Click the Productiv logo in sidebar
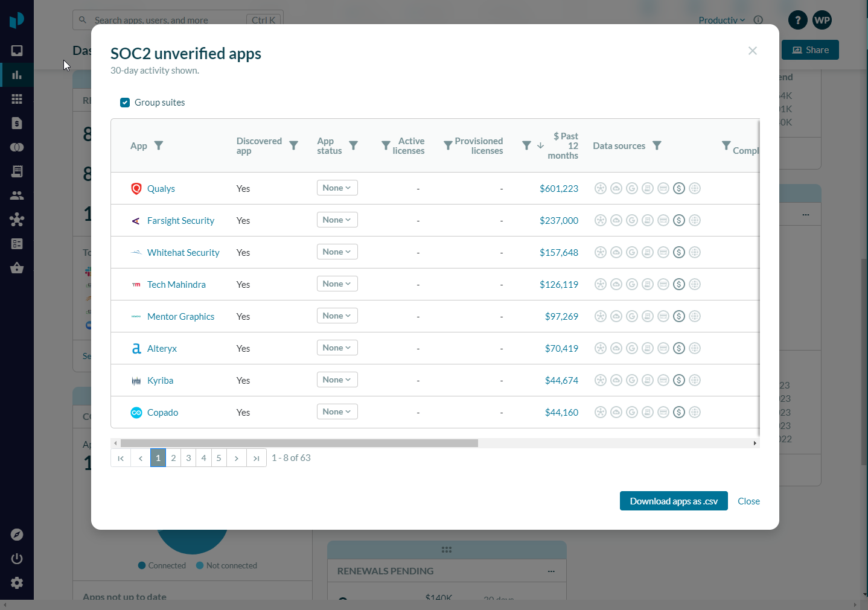868x610 pixels. pyautogui.click(x=17, y=20)
